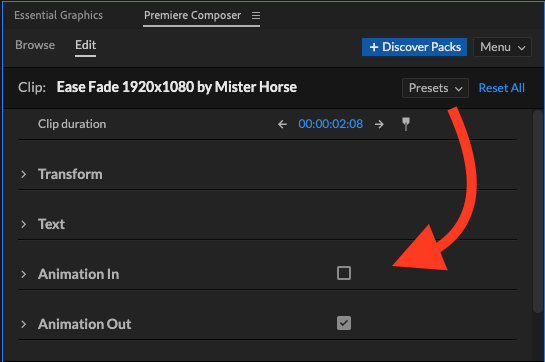Open the Premiere Composer panel hamburger menu

[256, 16]
